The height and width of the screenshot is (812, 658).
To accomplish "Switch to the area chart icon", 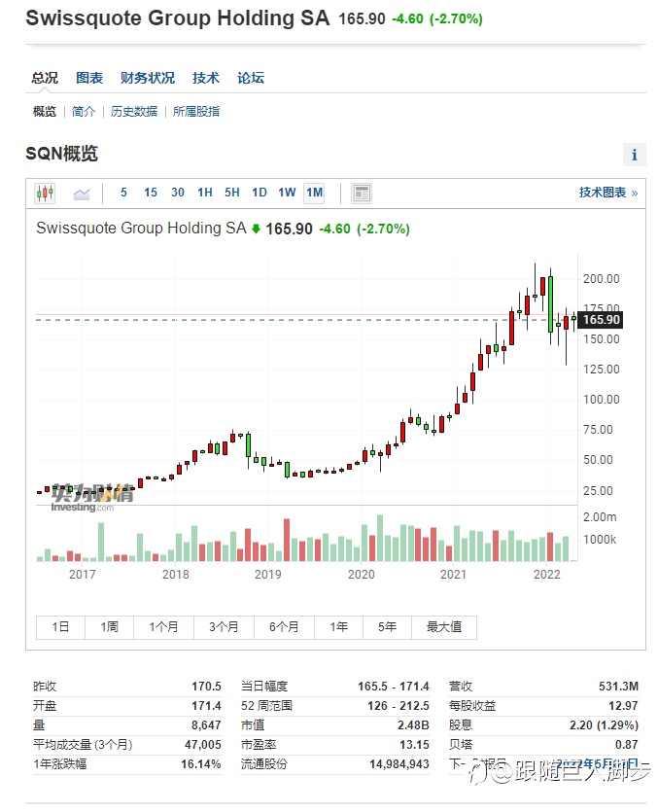I will pos(82,194).
